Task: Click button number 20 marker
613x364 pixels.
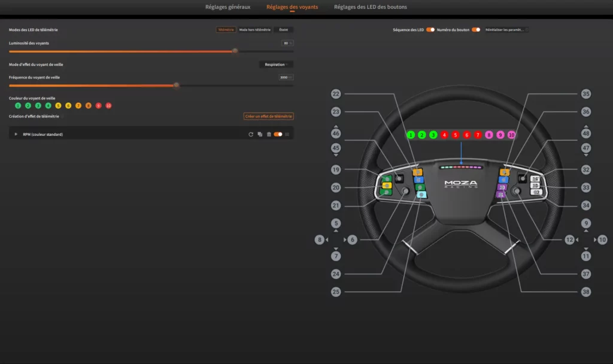Action: tap(336, 187)
